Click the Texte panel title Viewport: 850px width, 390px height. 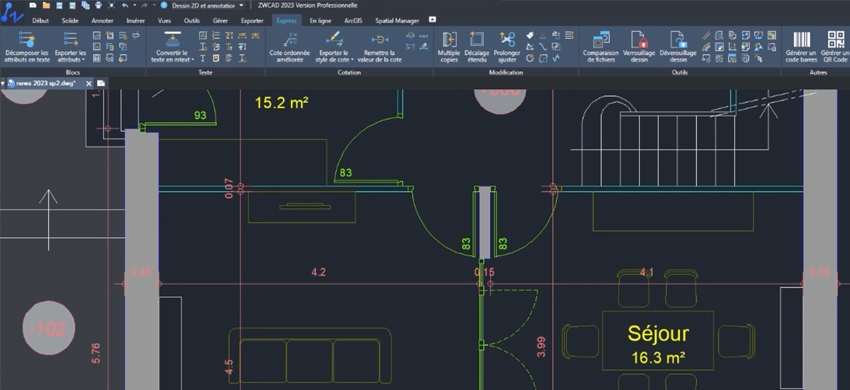[205, 72]
